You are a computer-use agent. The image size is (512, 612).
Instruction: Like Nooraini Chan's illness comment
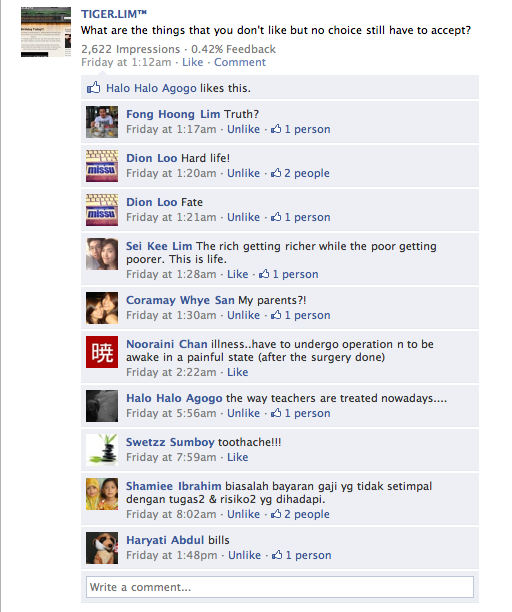point(238,372)
